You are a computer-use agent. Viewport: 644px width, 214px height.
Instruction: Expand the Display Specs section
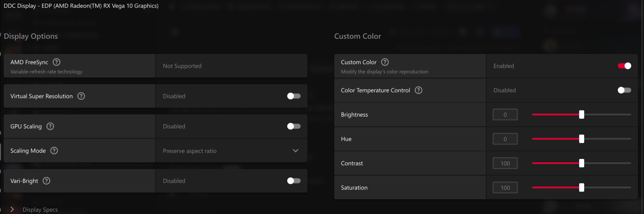12,209
